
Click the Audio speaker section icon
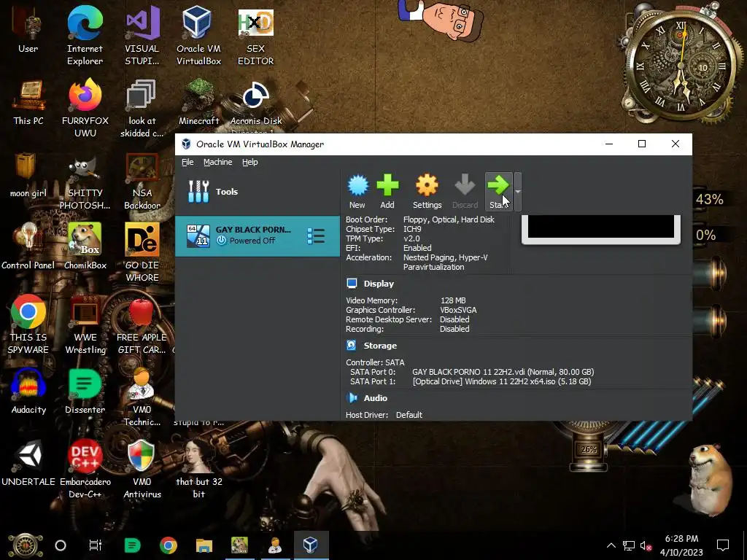coord(352,397)
